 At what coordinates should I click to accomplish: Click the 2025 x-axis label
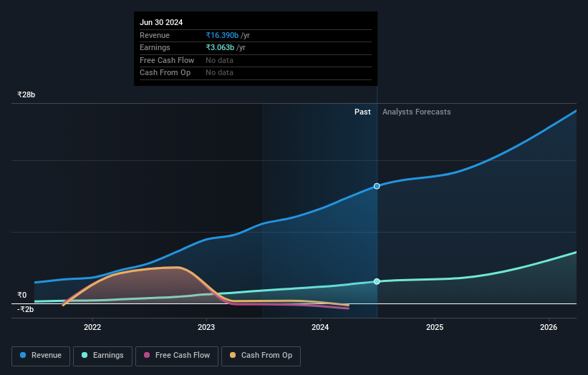[435, 327]
